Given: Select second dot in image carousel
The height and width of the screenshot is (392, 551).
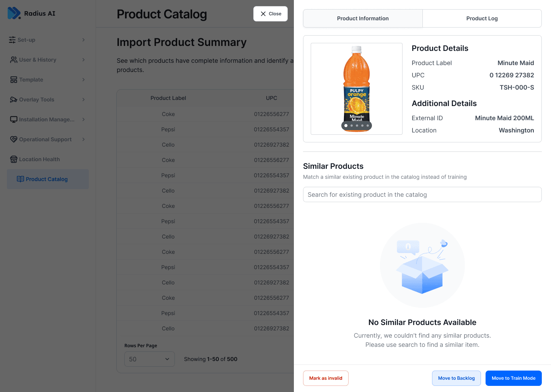Looking at the screenshot, I should [352, 126].
